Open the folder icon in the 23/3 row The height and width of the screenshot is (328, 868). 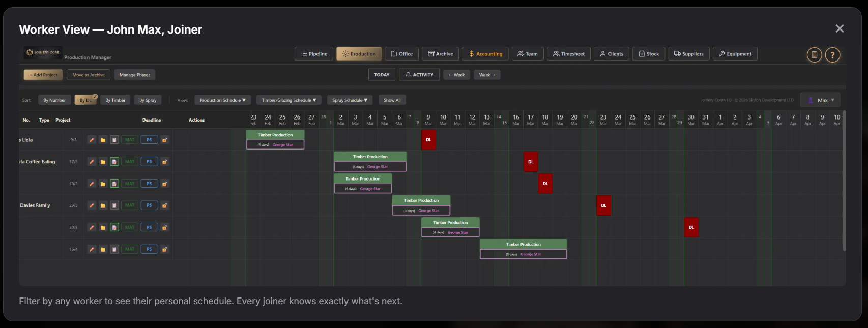[x=103, y=205]
